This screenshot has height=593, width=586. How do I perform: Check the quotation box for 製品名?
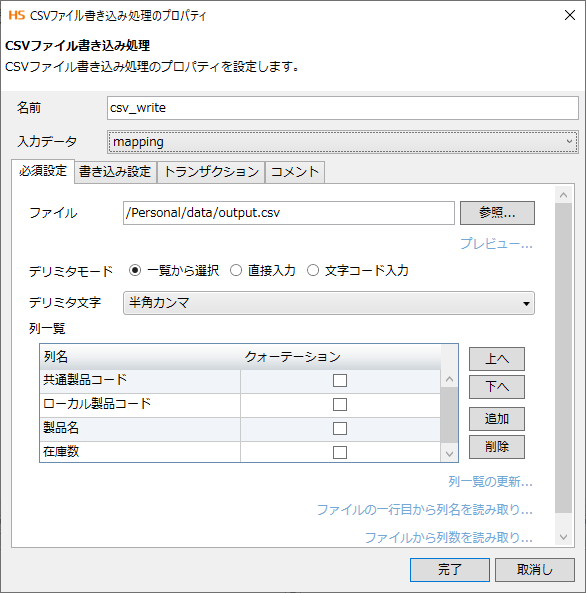pos(340,428)
